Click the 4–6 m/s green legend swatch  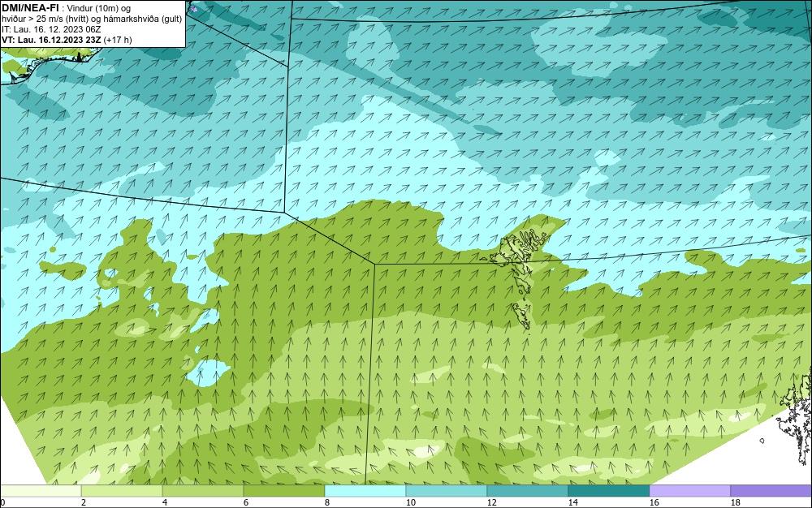[x=203, y=490]
